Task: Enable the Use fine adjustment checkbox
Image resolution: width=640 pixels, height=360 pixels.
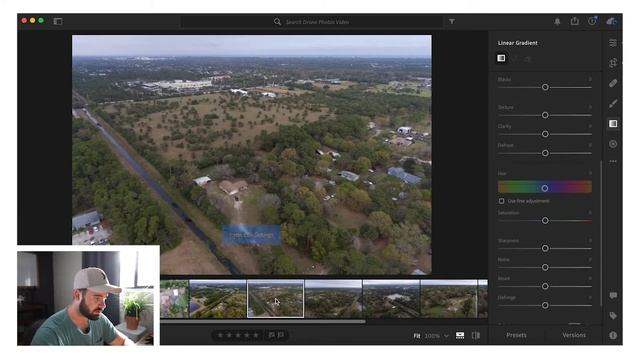Action: pyautogui.click(x=501, y=201)
